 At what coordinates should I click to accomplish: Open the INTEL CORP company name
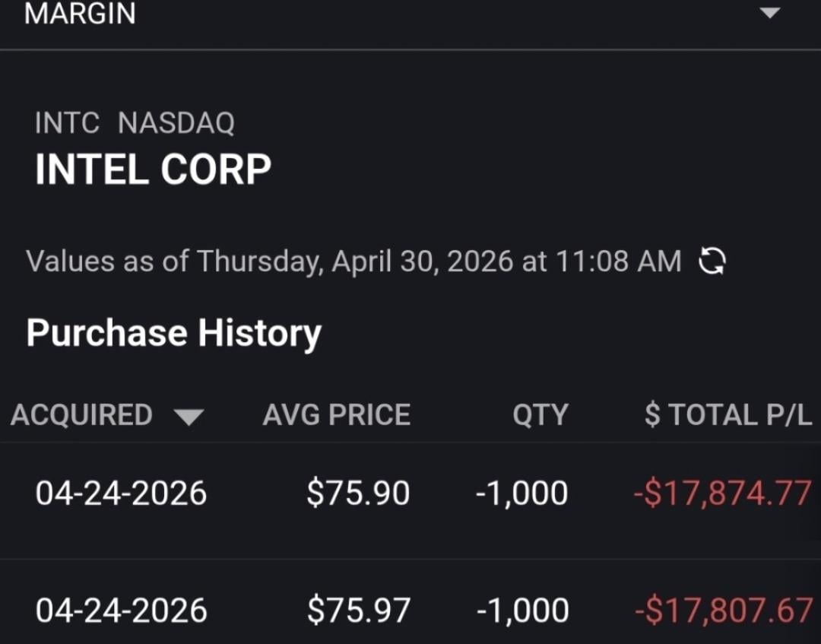(153, 169)
